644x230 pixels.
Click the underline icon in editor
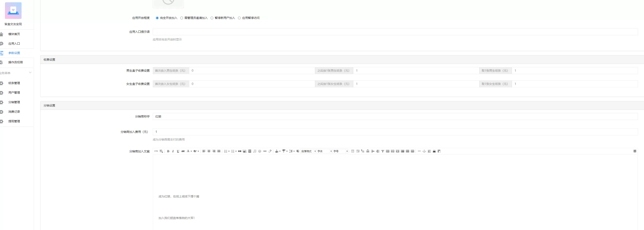click(x=178, y=151)
